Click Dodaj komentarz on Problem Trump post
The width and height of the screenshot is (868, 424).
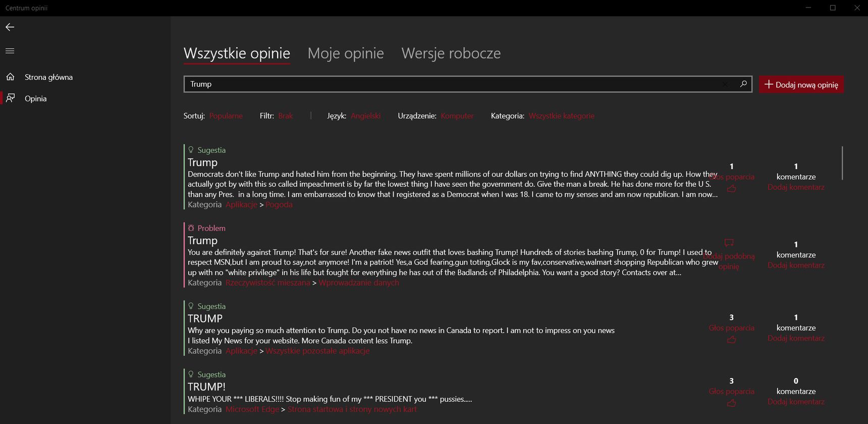[796, 265]
